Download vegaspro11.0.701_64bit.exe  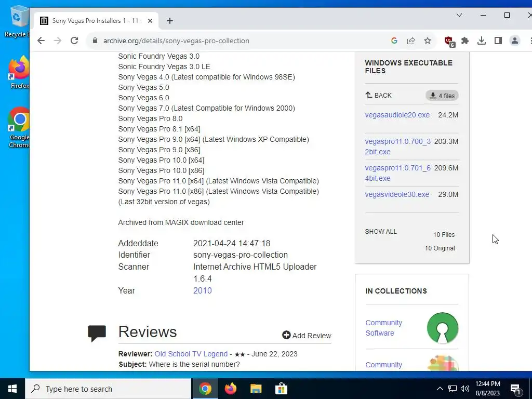[x=397, y=173]
